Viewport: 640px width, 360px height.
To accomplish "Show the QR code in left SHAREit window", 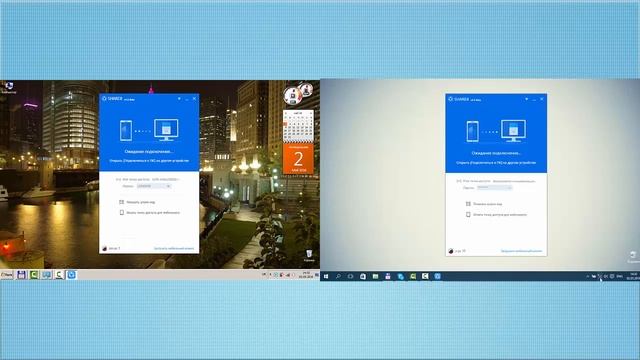I will [x=137, y=202].
